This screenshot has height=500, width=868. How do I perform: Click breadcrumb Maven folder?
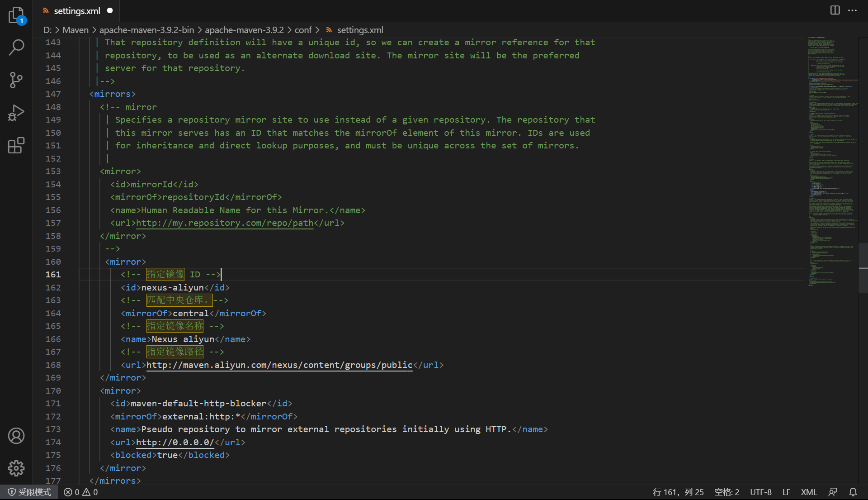coord(75,30)
